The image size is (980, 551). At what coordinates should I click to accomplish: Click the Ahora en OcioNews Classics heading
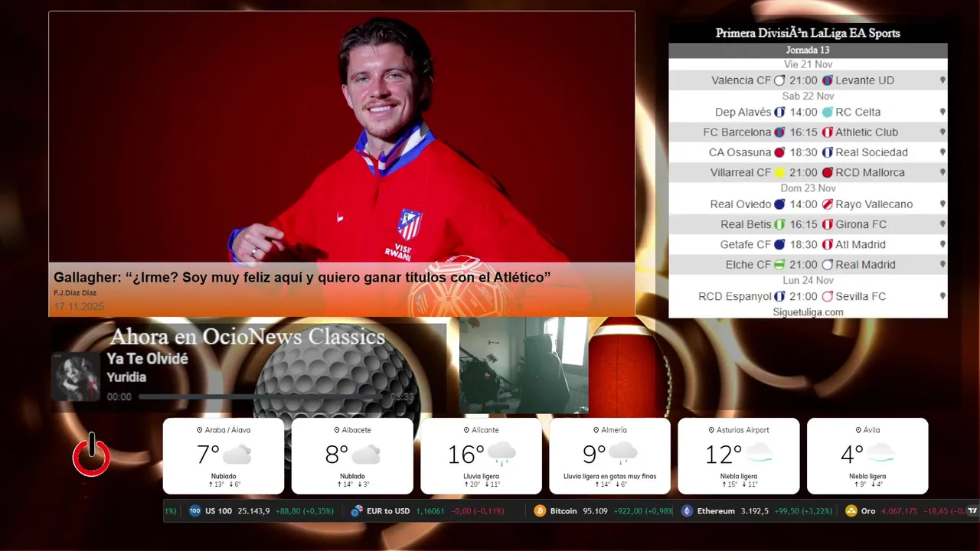(247, 337)
